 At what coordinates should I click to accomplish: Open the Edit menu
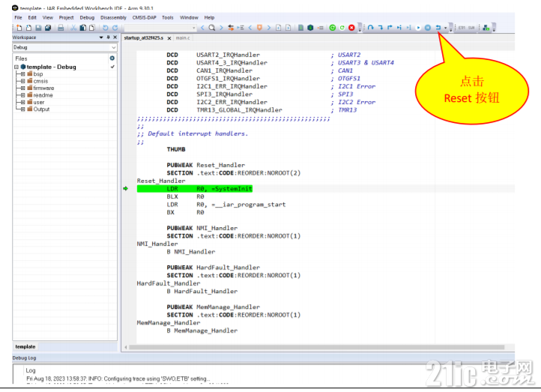coord(32,17)
